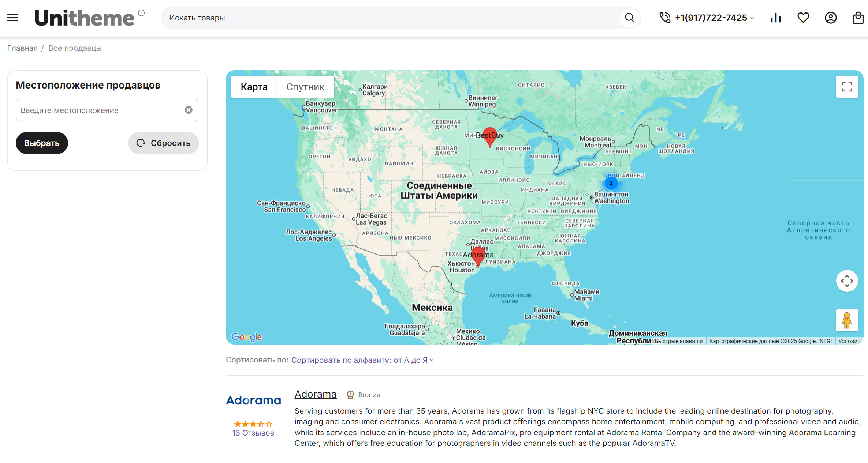Image resolution: width=868 pixels, height=463 pixels.
Task: Click the search magnifier icon
Action: (629, 18)
